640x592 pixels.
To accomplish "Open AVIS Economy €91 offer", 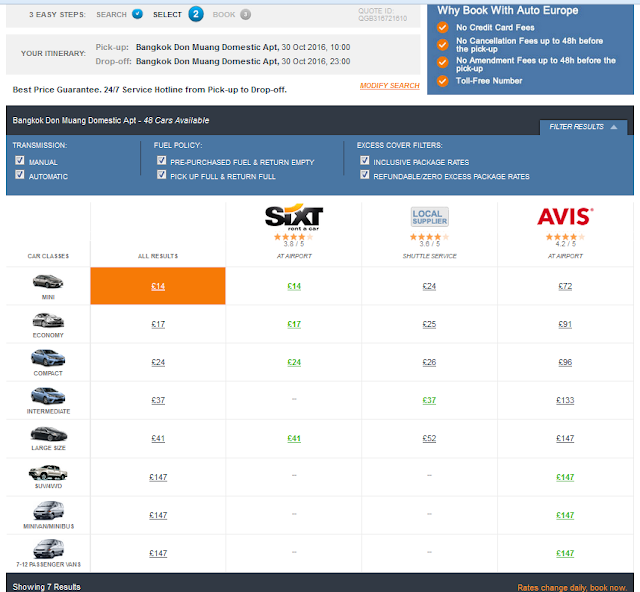I will click(x=565, y=324).
